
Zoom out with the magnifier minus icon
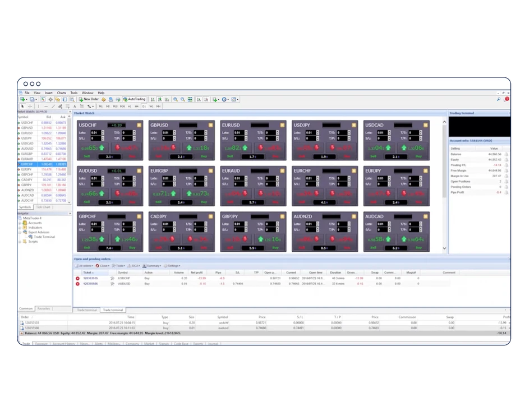coord(183,99)
